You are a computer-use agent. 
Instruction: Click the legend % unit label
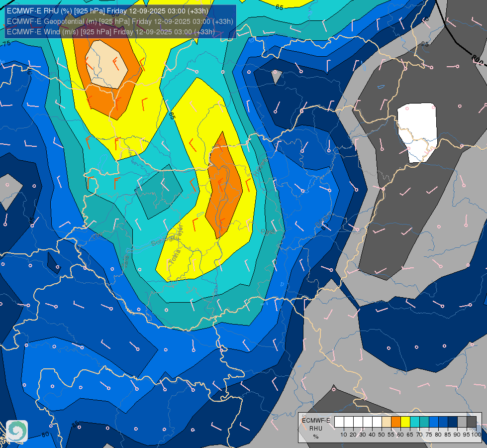316,437
